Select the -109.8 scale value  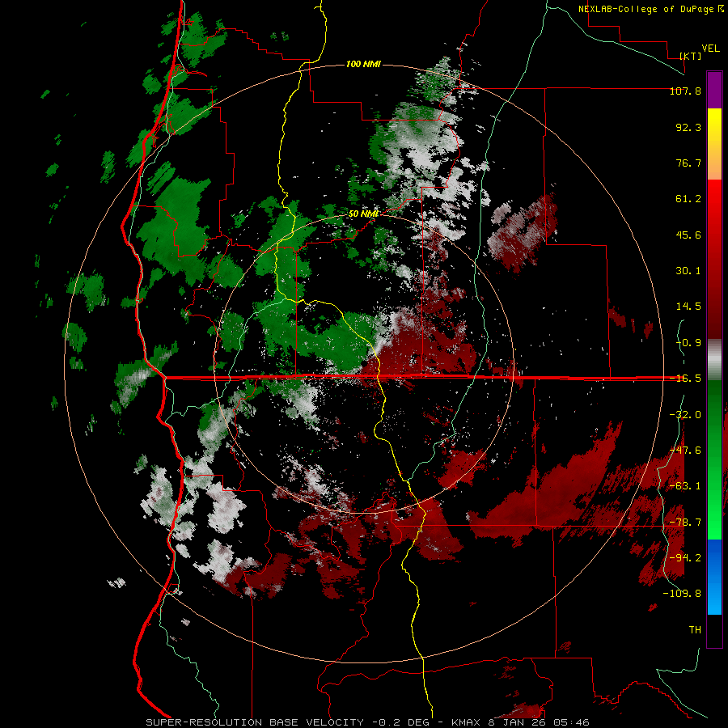click(682, 594)
